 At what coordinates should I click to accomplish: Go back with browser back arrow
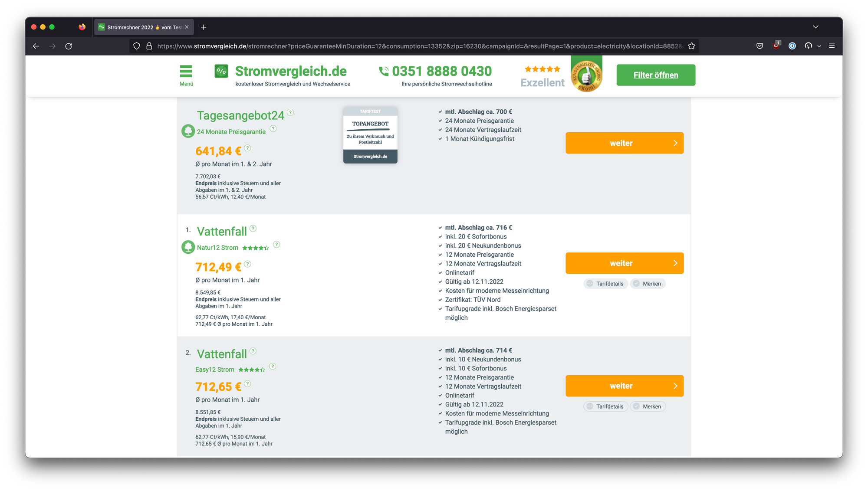click(x=36, y=46)
